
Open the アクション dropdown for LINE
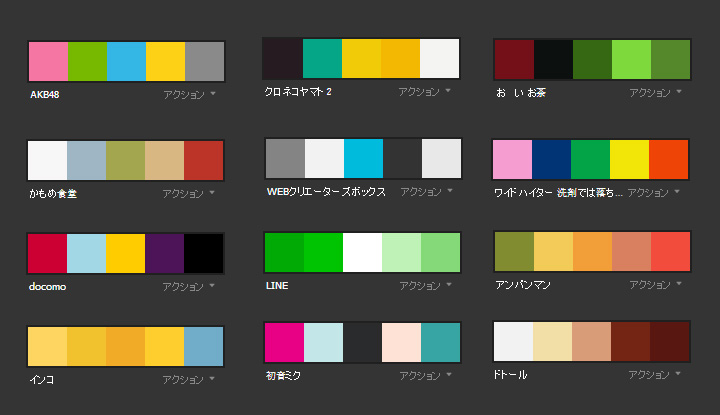pyautogui.click(x=425, y=286)
